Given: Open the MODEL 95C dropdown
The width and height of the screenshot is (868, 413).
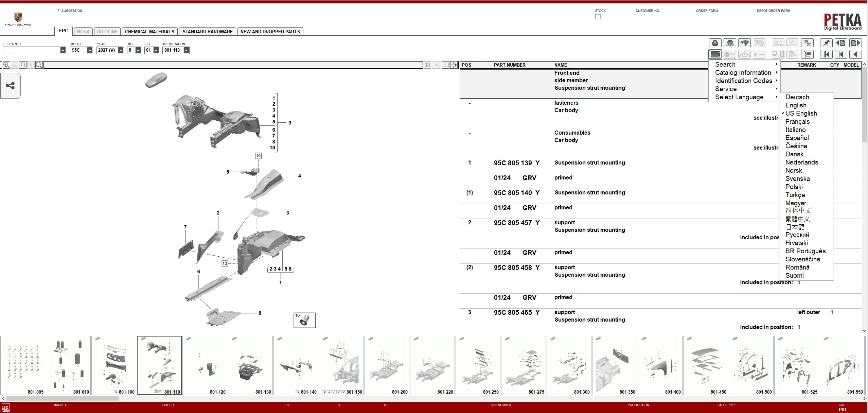Looking at the screenshot, I should tap(90, 50).
